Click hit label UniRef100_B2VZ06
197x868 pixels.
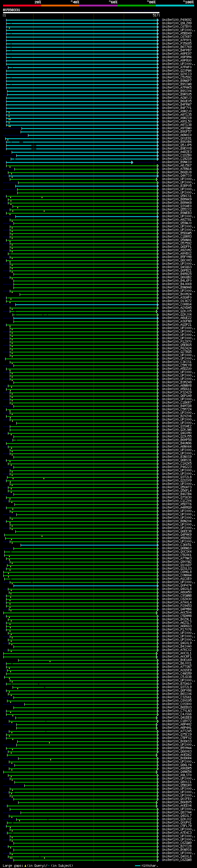tap(177, 416)
